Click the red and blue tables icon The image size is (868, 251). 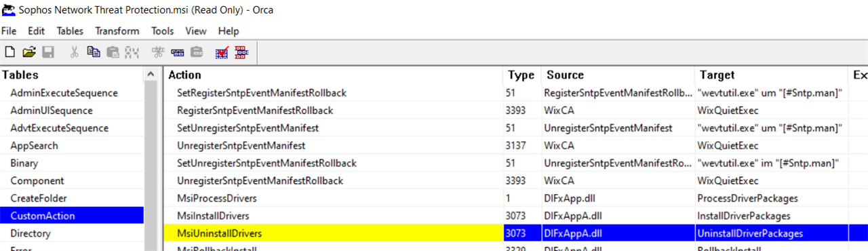coord(241,52)
